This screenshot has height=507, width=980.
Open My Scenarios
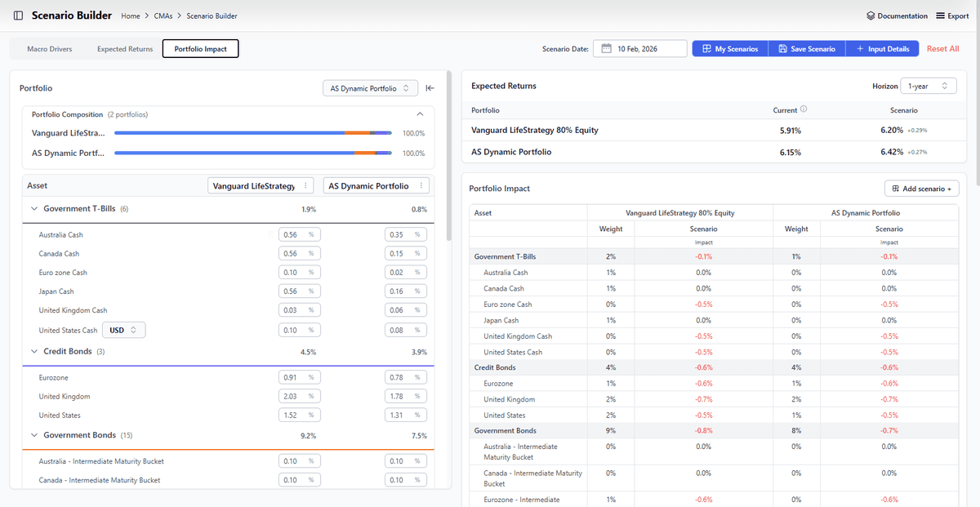(x=729, y=49)
